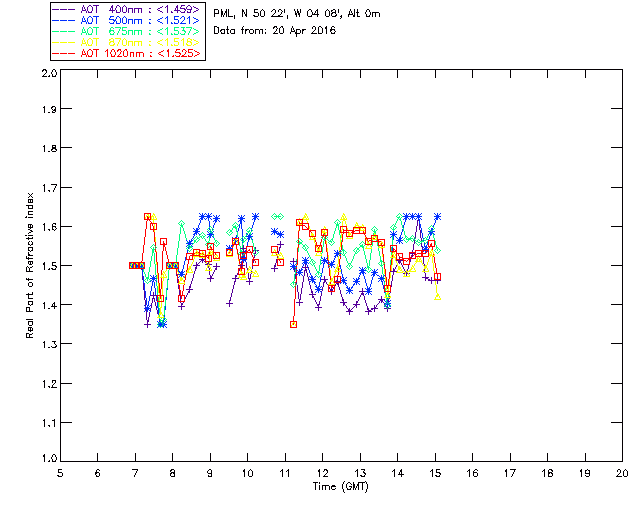
Task: Click the x-axis tick label 12
Action: 322,473
